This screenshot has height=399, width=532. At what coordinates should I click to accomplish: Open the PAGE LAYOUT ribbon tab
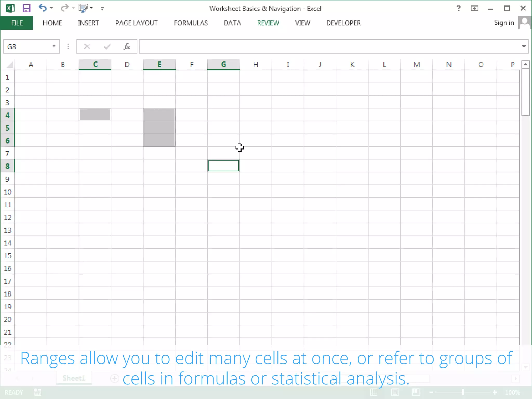pos(136,23)
